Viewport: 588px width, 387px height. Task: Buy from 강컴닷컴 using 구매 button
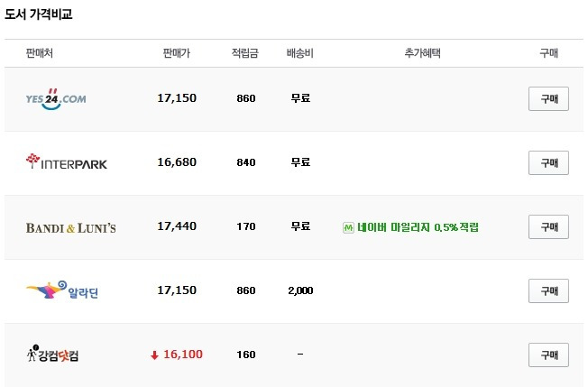pyautogui.click(x=548, y=355)
